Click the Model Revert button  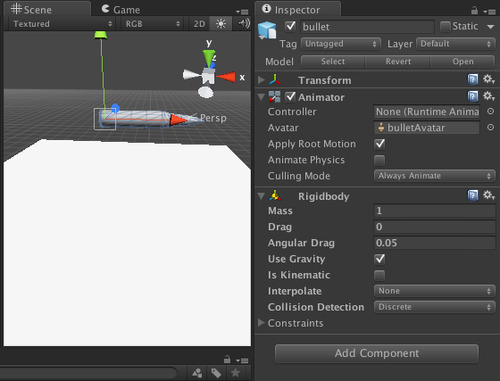(x=398, y=61)
